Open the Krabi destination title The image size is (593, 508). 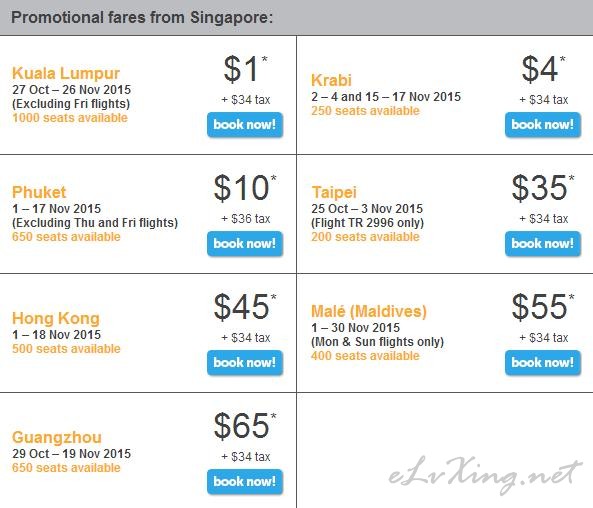[x=331, y=80]
